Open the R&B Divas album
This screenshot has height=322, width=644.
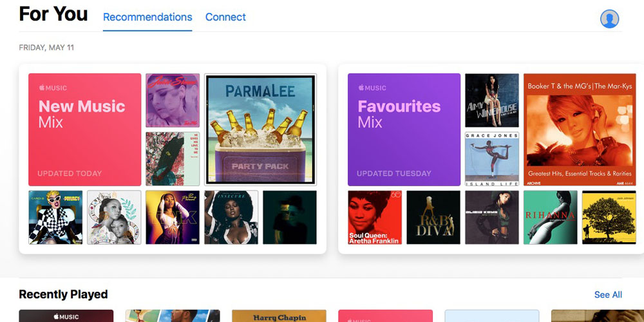click(x=433, y=217)
